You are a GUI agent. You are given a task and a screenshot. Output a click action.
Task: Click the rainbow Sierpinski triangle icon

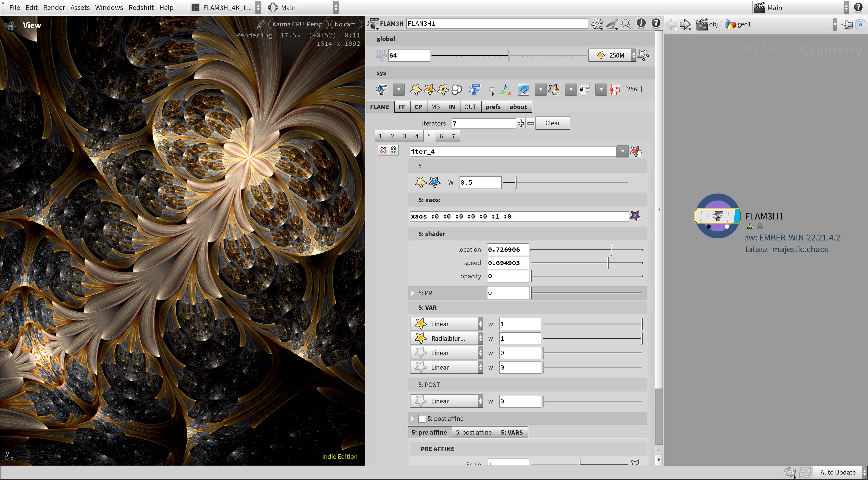[505, 90]
